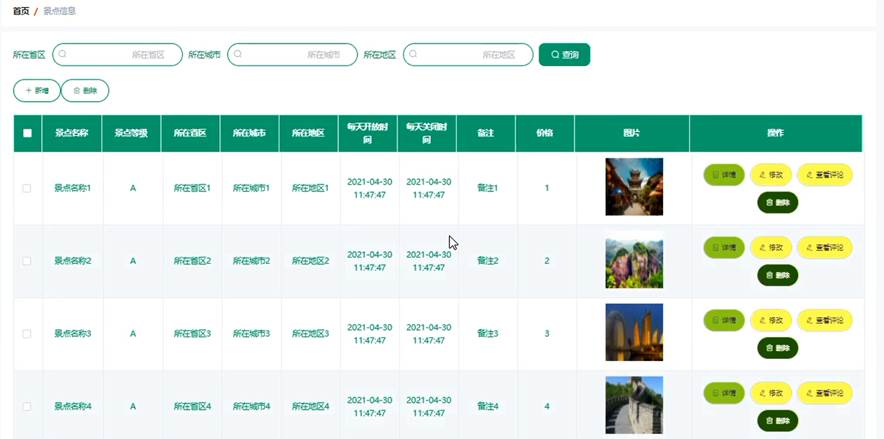Click dark 删除 button in 景点名称4 row
This screenshot has width=884, height=439.
778,421
